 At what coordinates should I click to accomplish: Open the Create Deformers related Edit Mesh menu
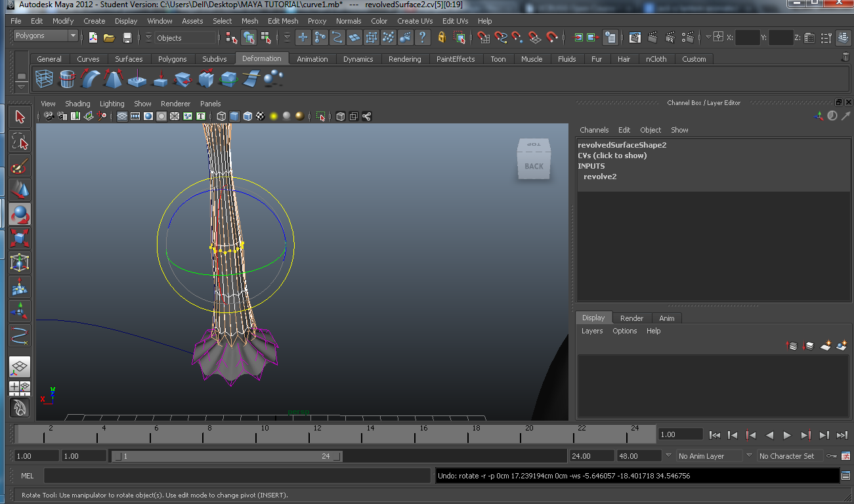pos(283,21)
